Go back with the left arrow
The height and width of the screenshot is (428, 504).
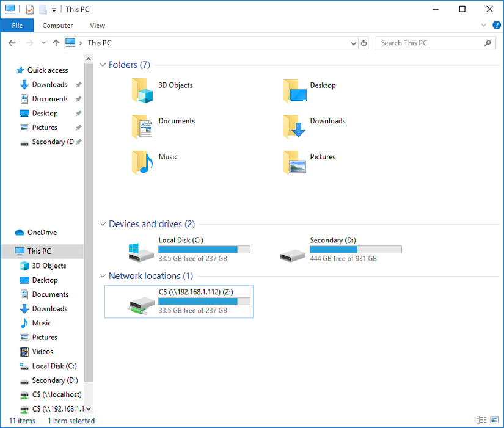tap(12, 43)
